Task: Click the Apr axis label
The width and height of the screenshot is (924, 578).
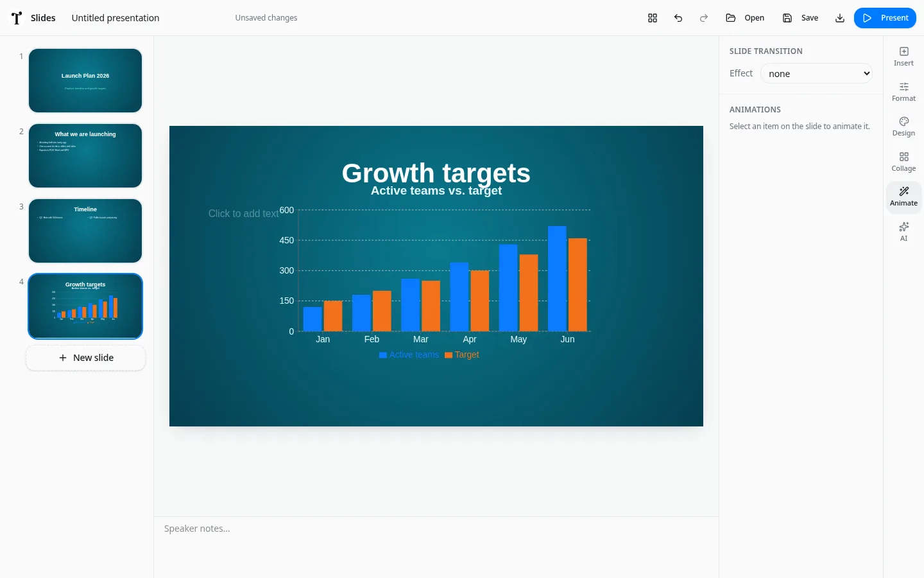Action: [470, 339]
